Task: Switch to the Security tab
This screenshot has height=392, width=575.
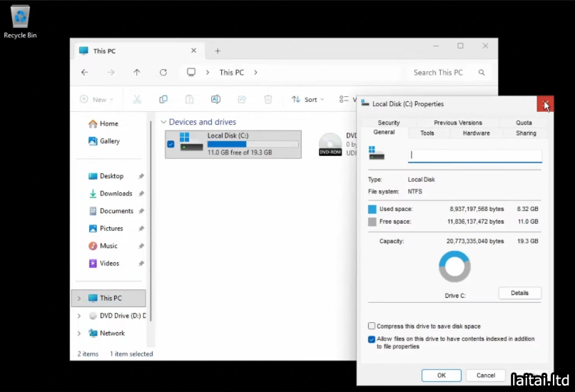Action: pyautogui.click(x=389, y=123)
